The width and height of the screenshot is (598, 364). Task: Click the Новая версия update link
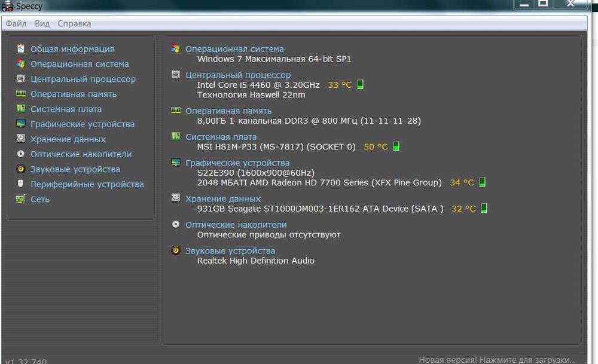496,360
